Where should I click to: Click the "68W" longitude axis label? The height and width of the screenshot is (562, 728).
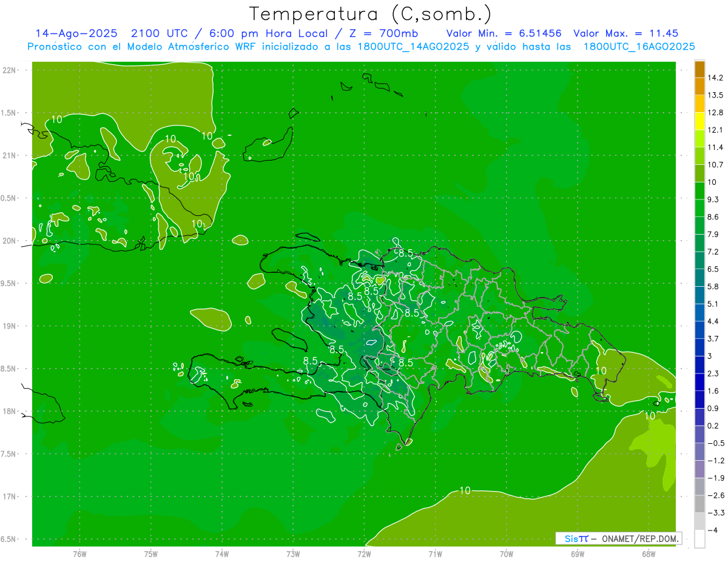click(648, 554)
